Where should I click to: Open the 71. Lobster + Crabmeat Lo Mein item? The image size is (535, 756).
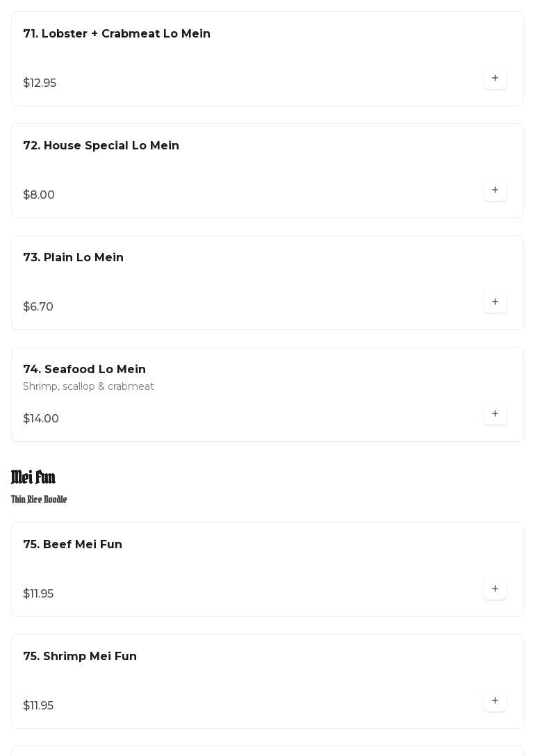click(117, 34)
